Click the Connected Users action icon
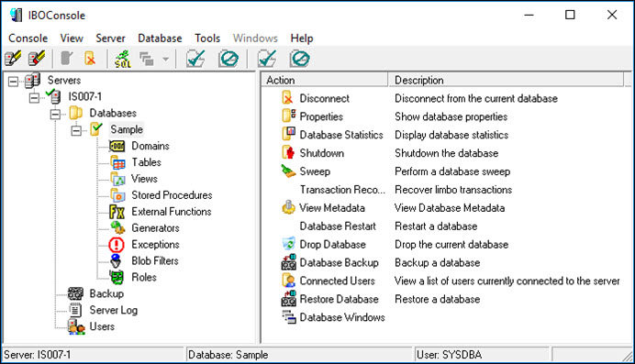Screen dimensions: 635x364 click(x=288, y=281)
